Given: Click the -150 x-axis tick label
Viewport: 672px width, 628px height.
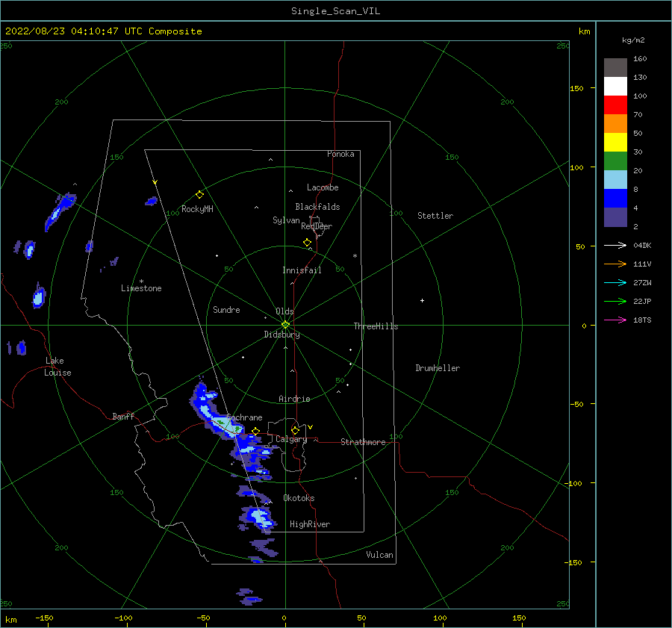Looking at the screenshot, I should pos(44,618).
